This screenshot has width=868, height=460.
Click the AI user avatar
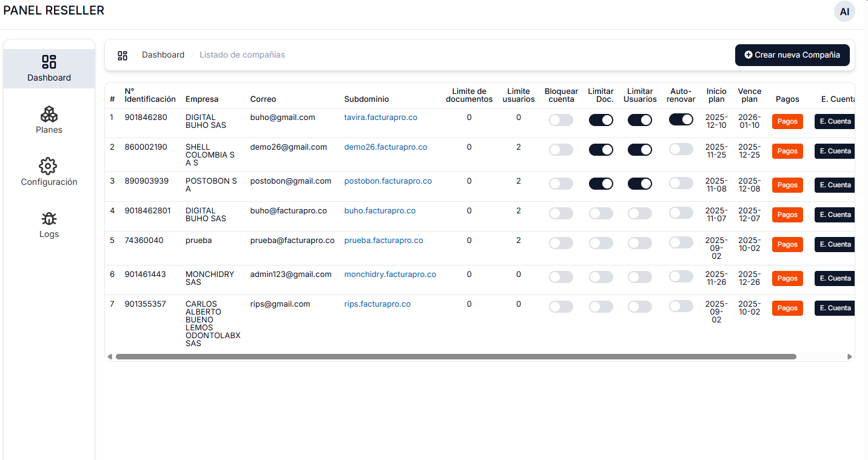tap(844, 12)
